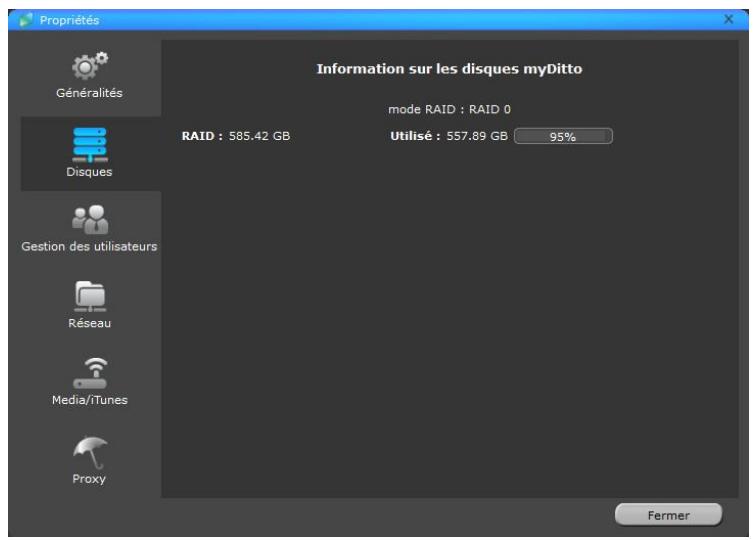Image resolution: width=754 pixels, height=540 pixels.
Task: Click the RAID value 585.42 GB
Action: point(260,136)
